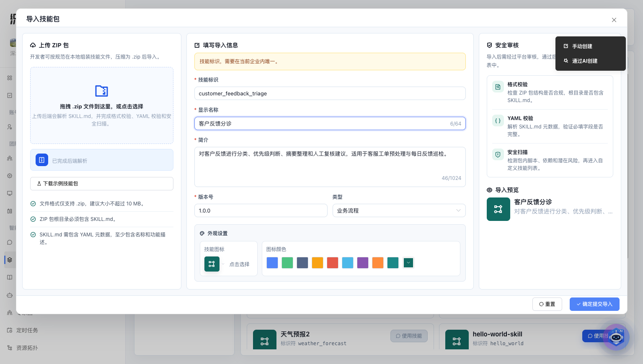Screen dimensions: 643x364
Task: Click the YAML 校验 braces icon
Action: 498,120
